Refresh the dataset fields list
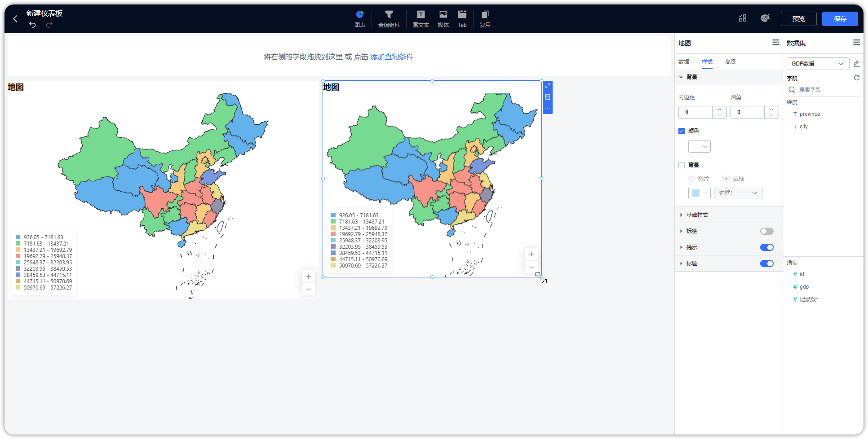Screen dimensions: 868x439 click(x=857, y=78)
